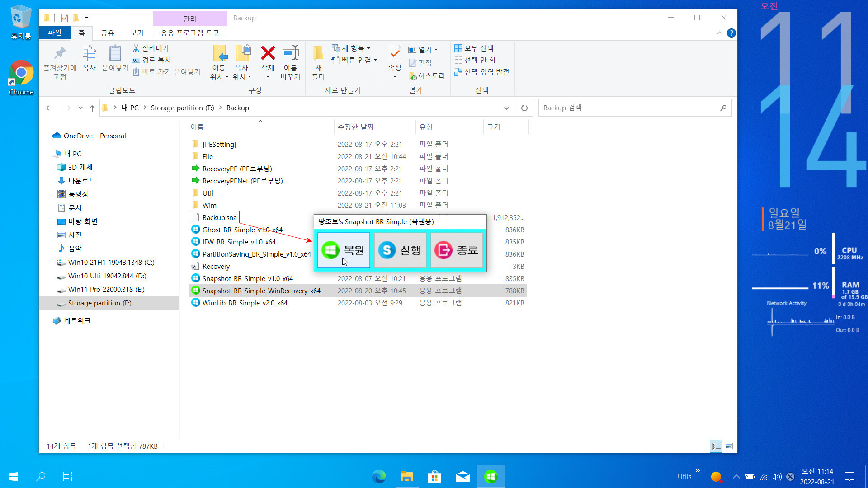
Task: Open the 새 항목 dropdown
Action: tap(351, 48)
